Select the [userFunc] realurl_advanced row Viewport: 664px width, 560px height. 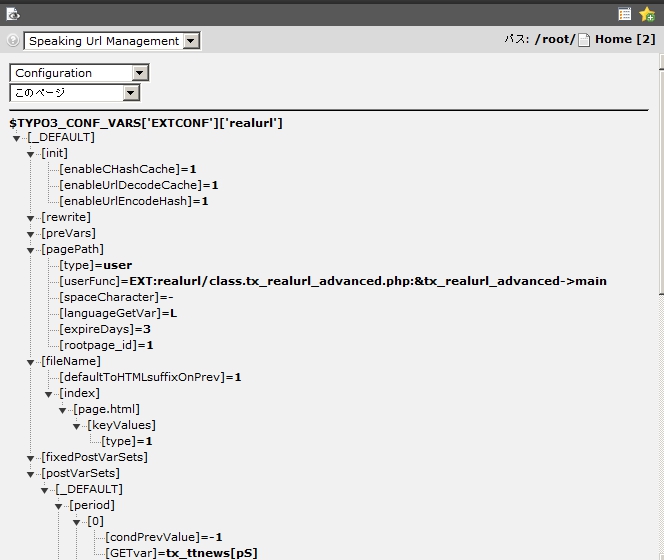[x=333, y=281]
